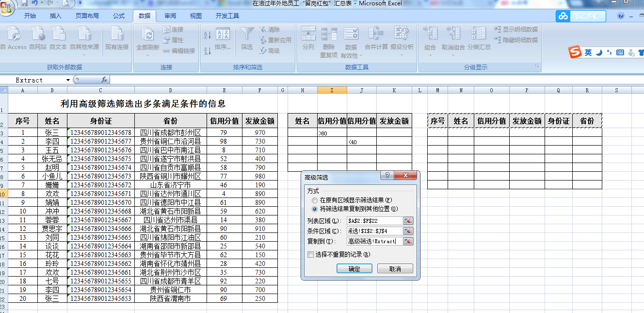This screenshot has width=644, height=313.
Task: Click the formula bar input area
Action: [x=376, y=80]
